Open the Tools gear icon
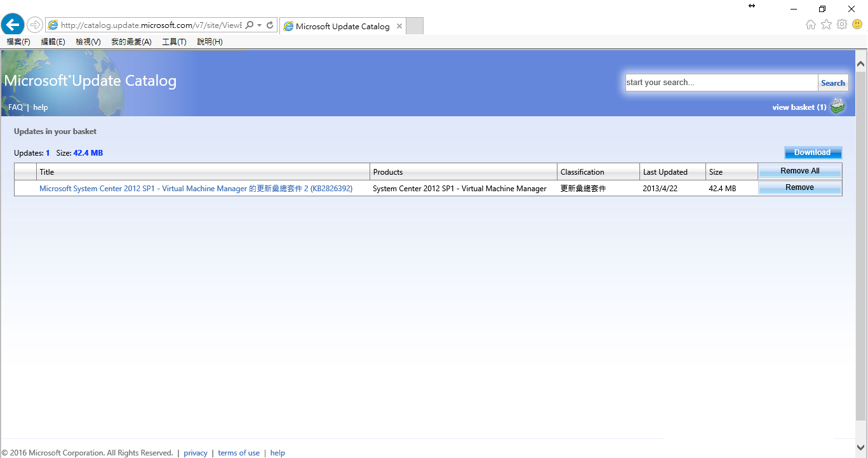868x458 pixels. coord(842,24)
